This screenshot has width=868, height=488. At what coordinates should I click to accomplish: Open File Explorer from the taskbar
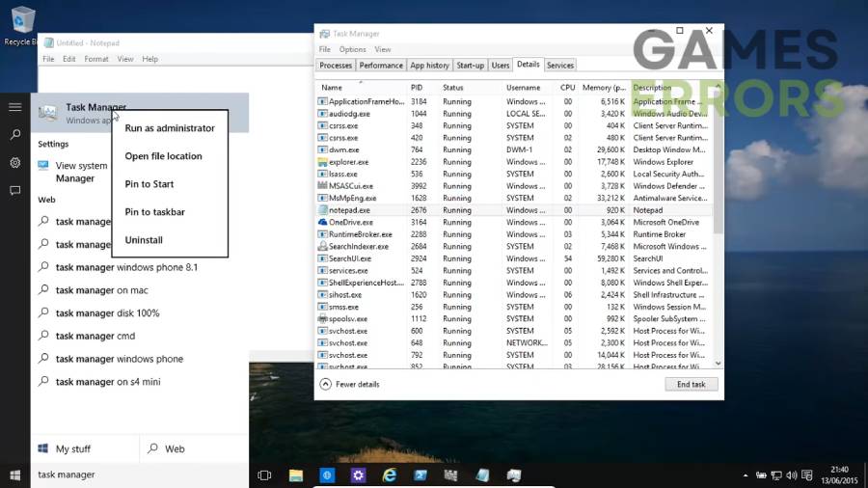coord(296,475)
